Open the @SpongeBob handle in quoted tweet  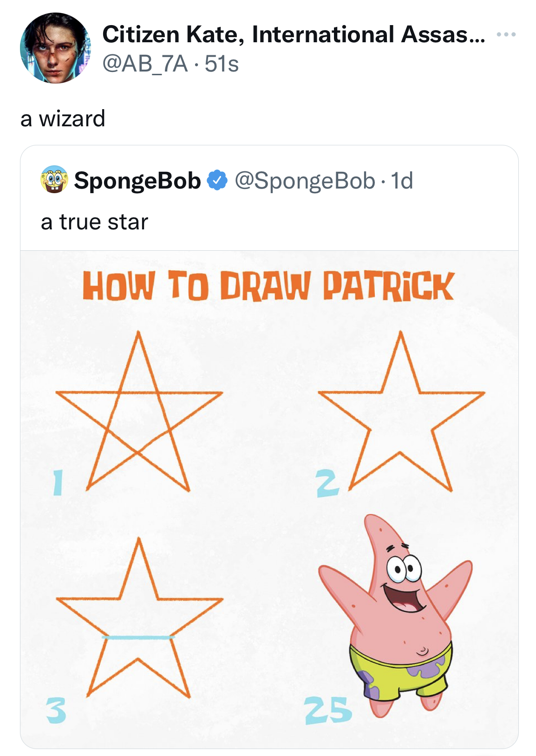[x=305, y=181]
